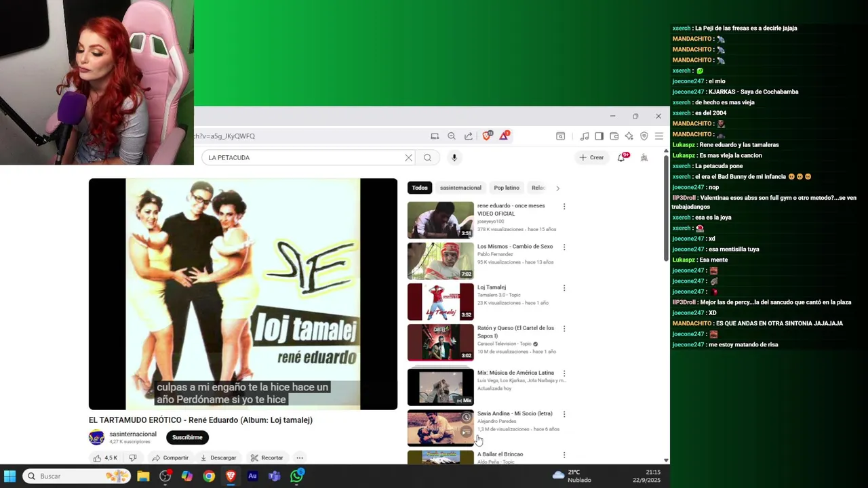Open 'Mix: Música de América Latina' thumbnail
The width and height of the screenshot is (868, 488).
441,387
